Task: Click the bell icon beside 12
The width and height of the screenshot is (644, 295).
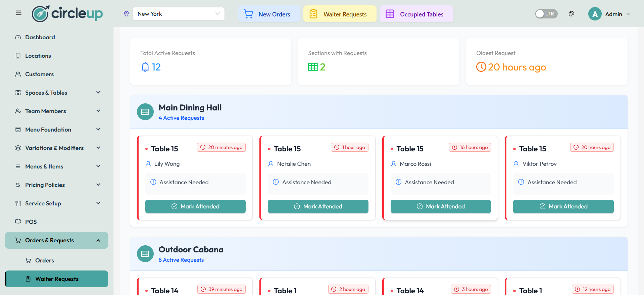Action: pyautogui.click(x=145, y=67)
